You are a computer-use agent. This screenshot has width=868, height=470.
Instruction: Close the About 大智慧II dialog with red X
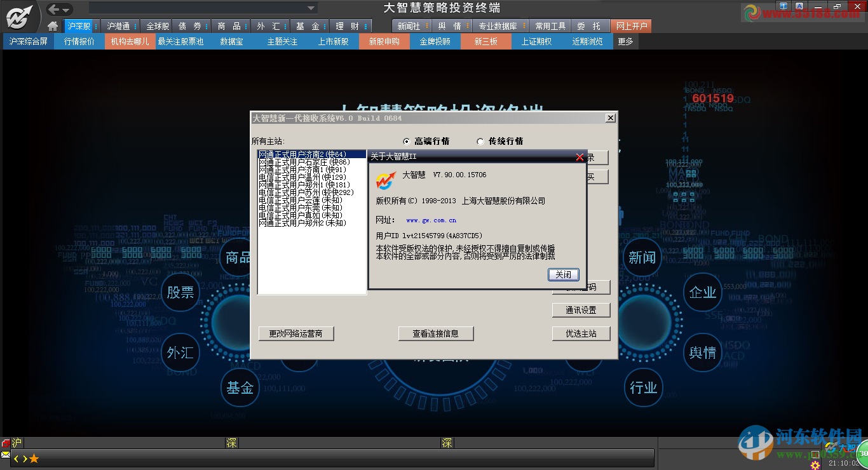579,157
